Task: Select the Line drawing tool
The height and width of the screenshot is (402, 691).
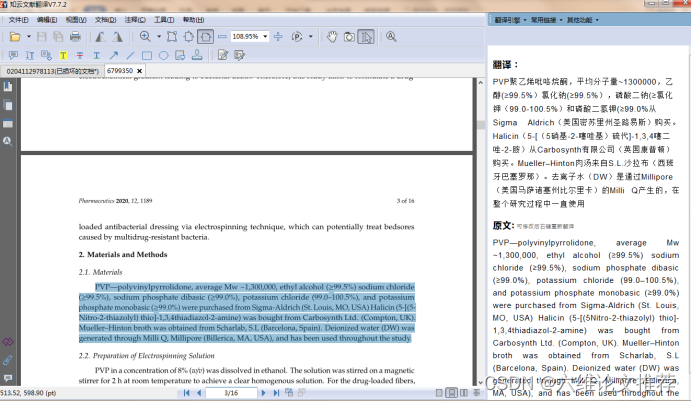Action: [130, 55]
